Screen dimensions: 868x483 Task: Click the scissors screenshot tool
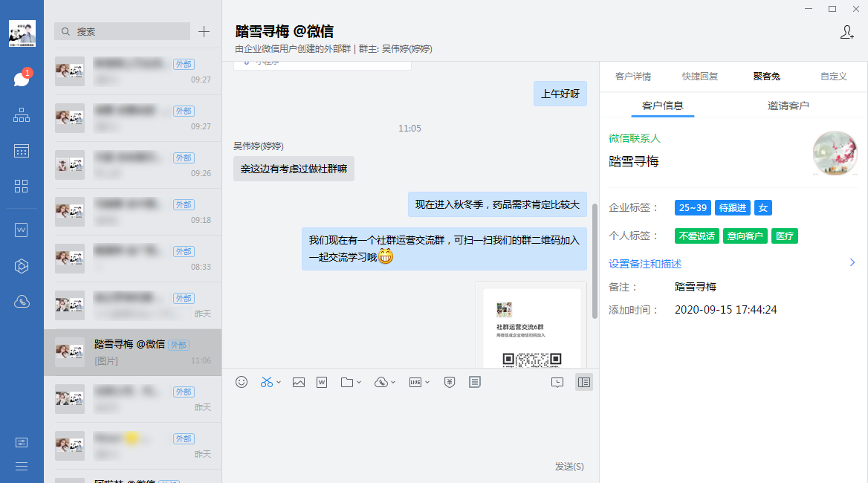pyautogui.click(x=266, y=382)
